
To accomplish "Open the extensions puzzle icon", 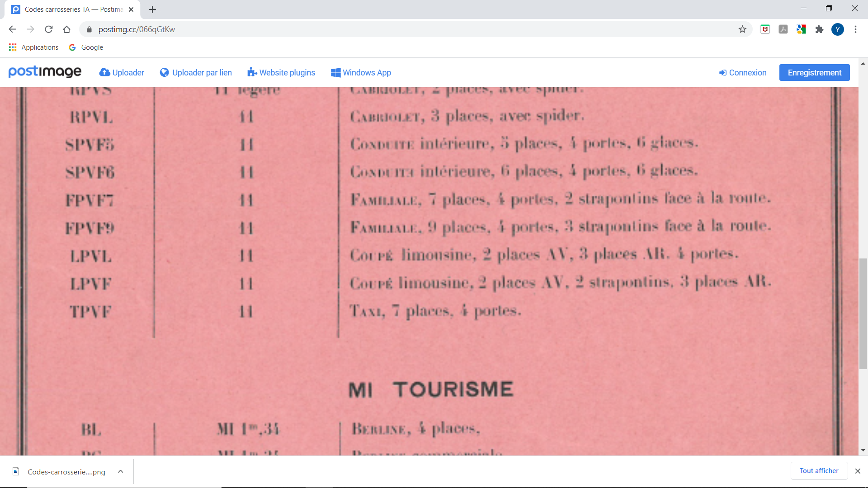I will tap(819, 29).
